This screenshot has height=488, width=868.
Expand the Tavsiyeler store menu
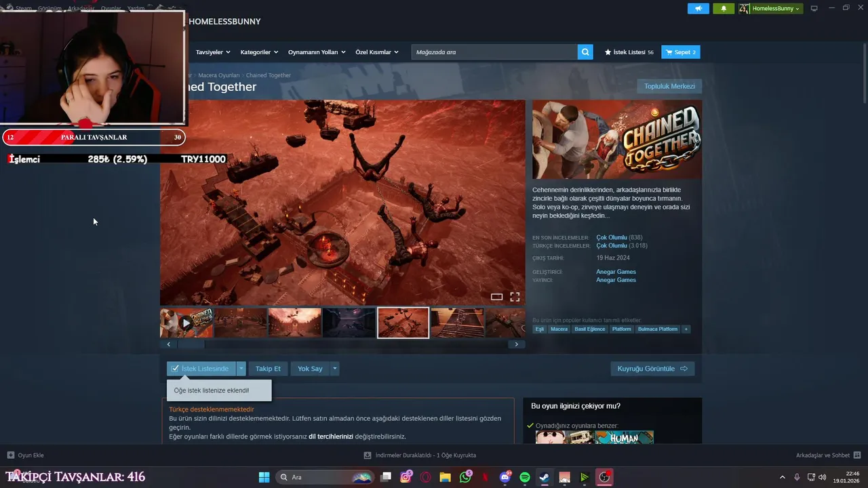[x=213, y=52]
